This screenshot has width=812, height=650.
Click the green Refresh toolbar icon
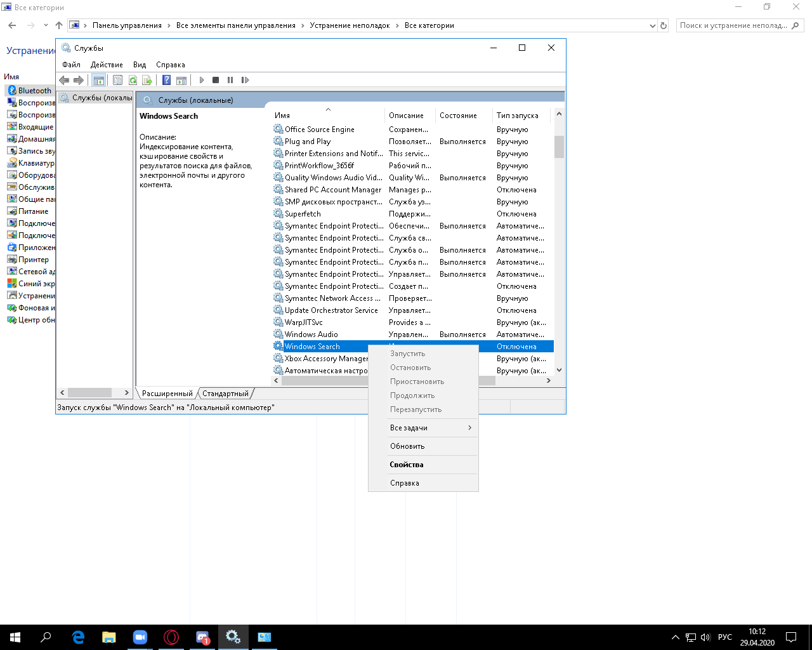tap(133, 80)
